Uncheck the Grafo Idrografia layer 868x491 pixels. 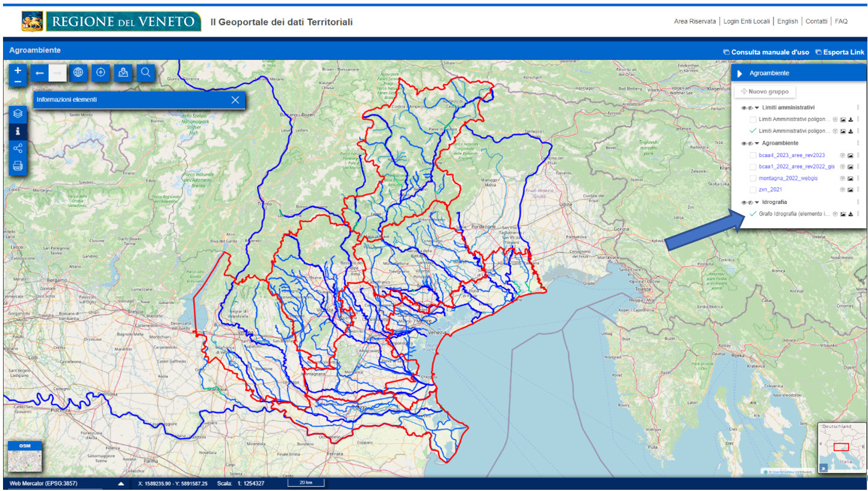tap(753, 214)
